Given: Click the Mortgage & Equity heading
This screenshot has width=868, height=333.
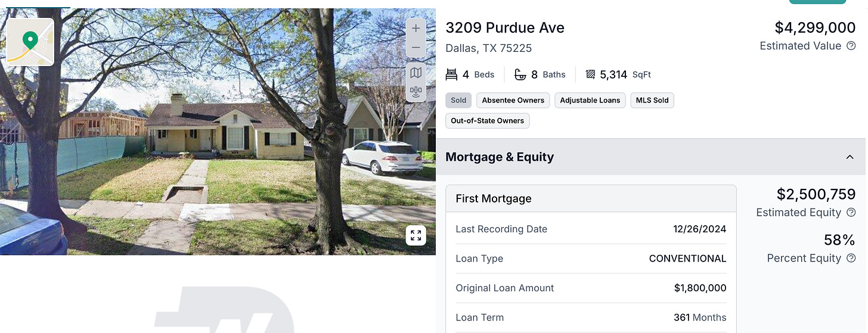Looking at the screenshot, I should coord(500,157).
